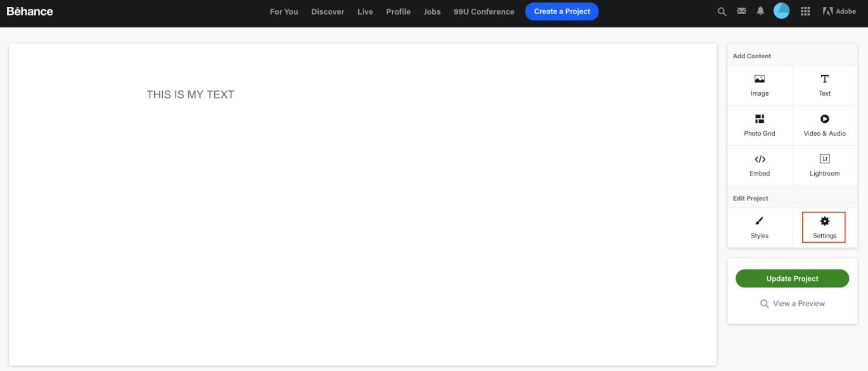Navigate to the Discover section
This screenshot has width=868, height=371.
328,11
